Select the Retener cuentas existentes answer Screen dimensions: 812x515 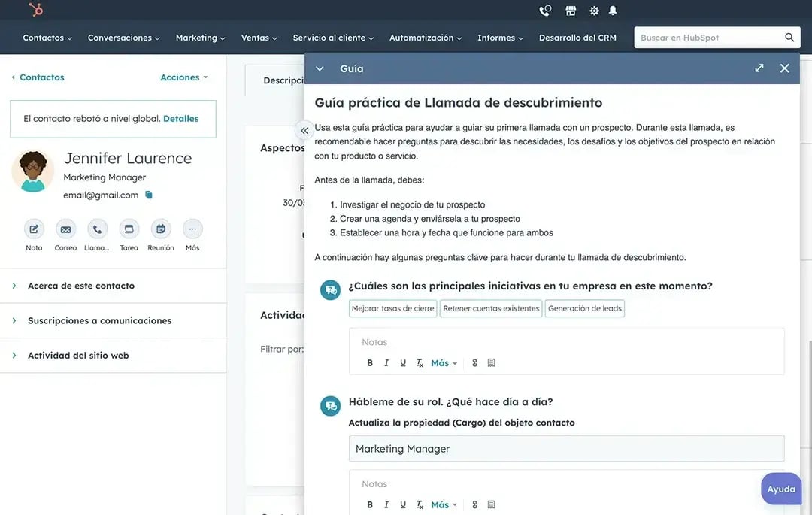click(x=491, y=308)
